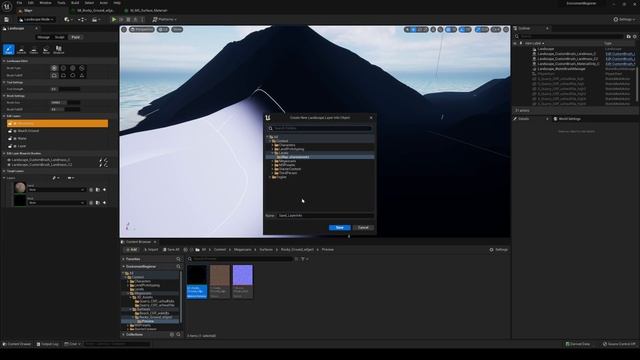
Task: Select the Blueprint tool icon
Action: [x=58, y=50]
